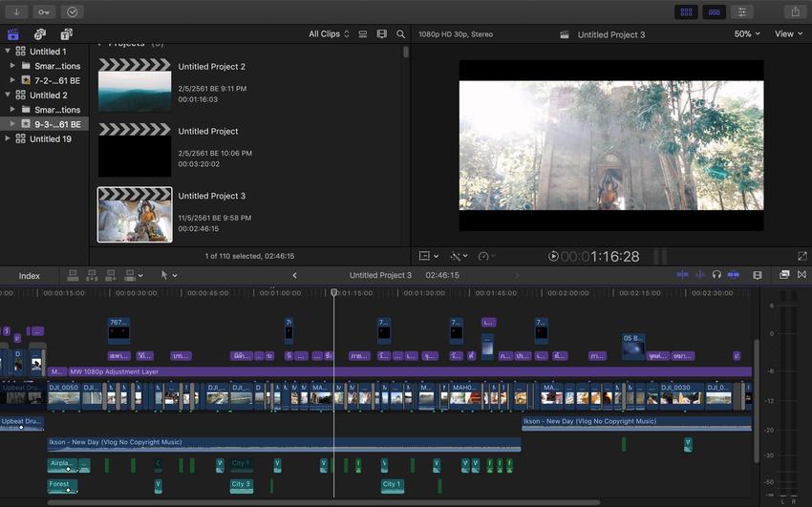812x507 pixels.
Task: Select the City 3 audio clip
Action: pos(241,486)
